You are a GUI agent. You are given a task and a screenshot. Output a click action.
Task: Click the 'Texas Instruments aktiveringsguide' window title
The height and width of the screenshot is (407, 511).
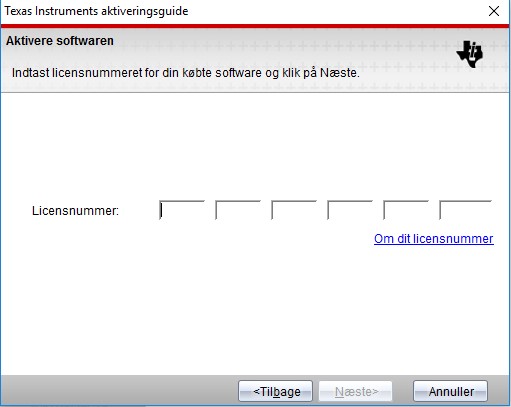(x=96, y=11)
